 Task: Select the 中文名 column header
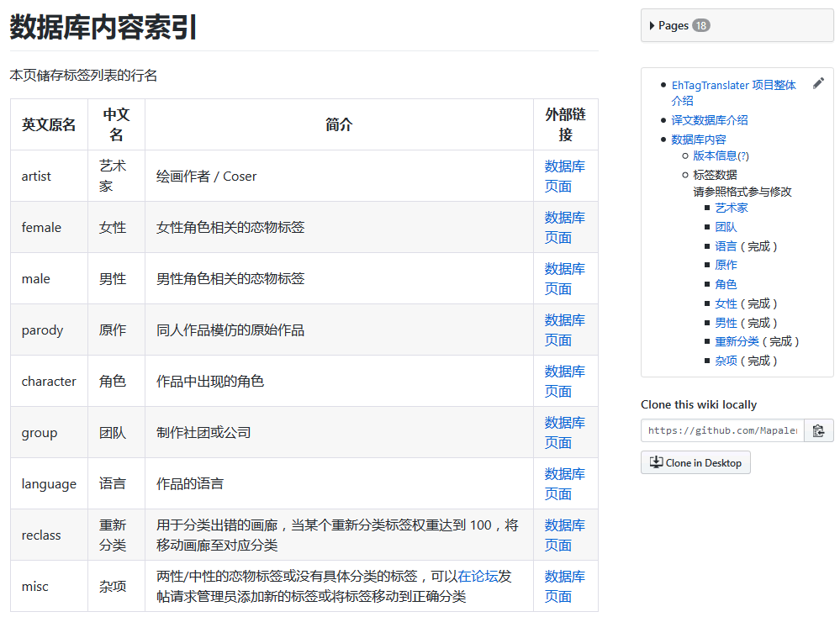[116, 124]
